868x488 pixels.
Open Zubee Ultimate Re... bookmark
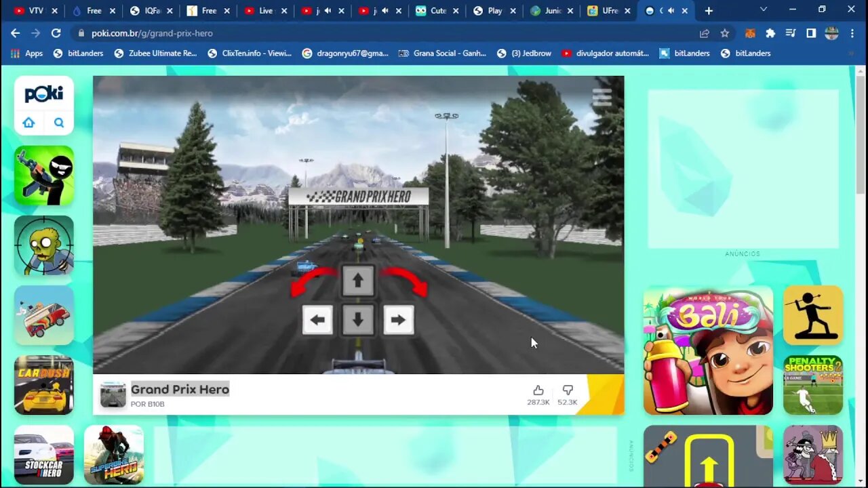click(155, 54)
